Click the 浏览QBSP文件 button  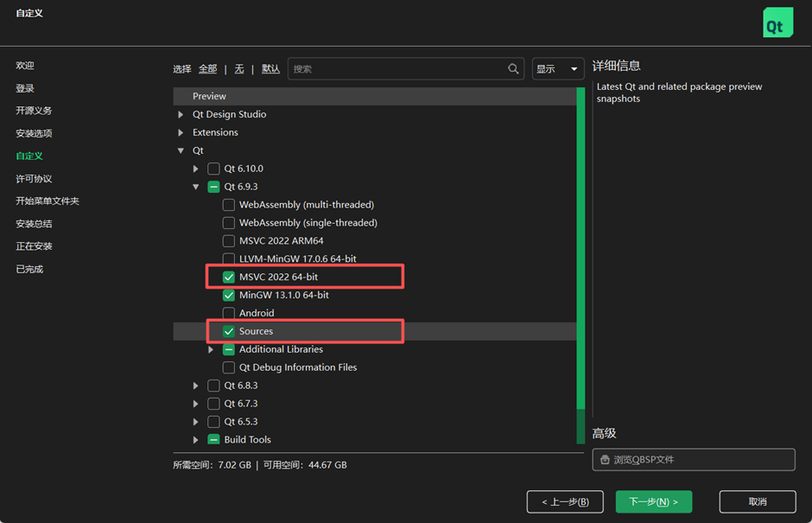coord(694,459)
